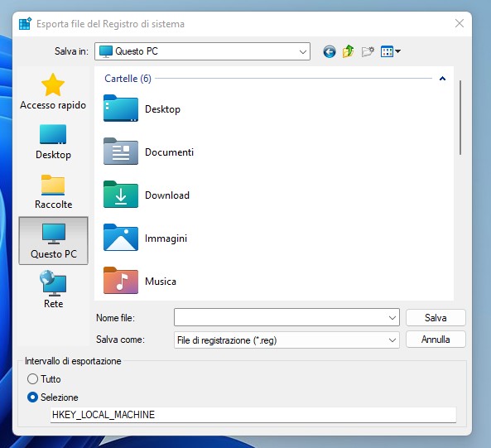Select Rete network location

coord(53,290)
